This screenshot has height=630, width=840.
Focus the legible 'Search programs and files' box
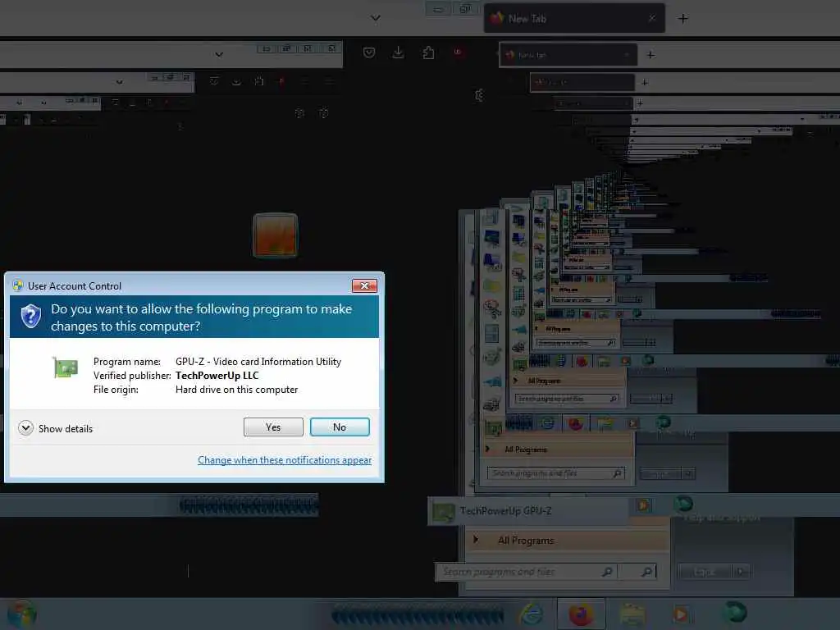click(527, 572)
